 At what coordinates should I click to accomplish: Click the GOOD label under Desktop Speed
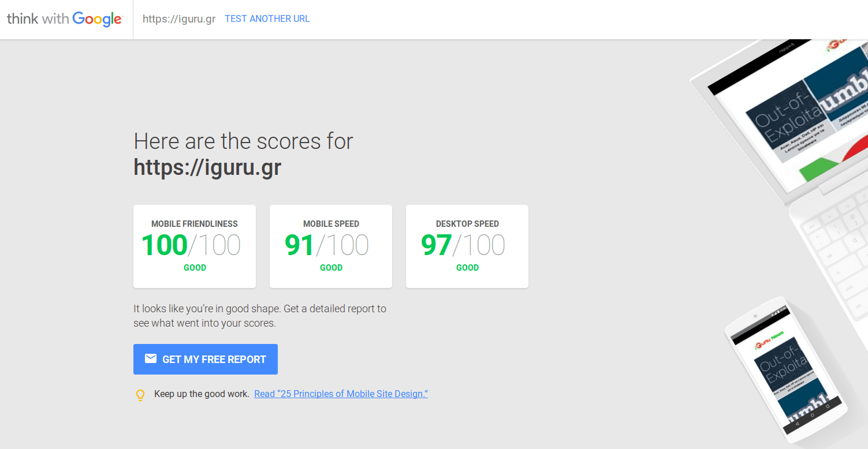coord(467,268)
